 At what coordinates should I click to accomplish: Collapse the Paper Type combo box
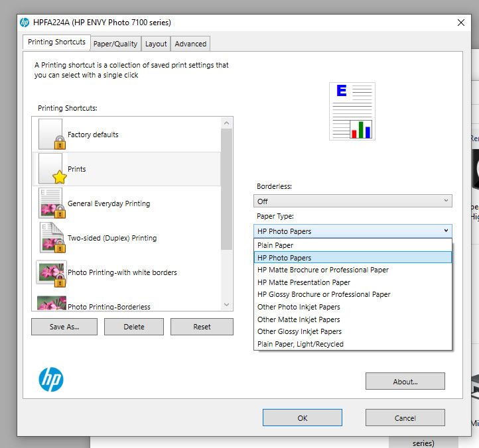tap(352, 231)
